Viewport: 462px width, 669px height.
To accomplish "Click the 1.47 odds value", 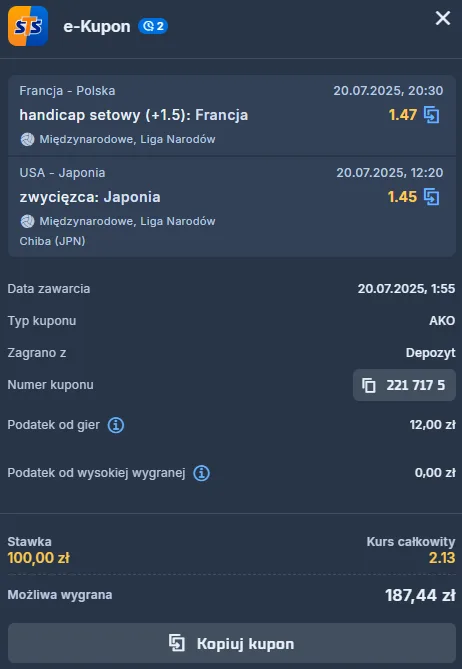I will tap(402, 115).
